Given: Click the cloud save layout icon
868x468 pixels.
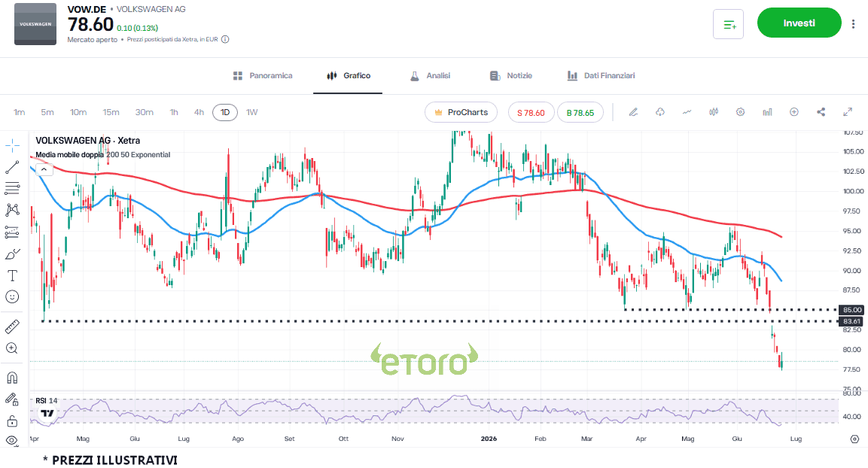Looking at the screenshot, I should (x=660, y=112).
